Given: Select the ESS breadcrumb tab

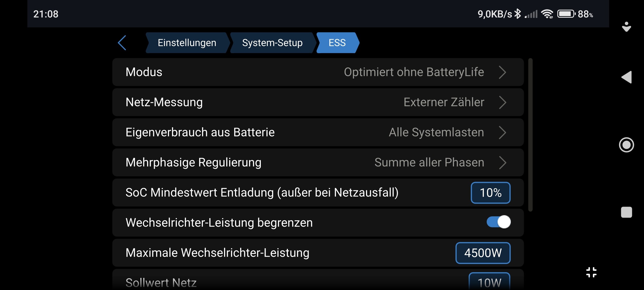Looking at the screenshot, I should click(x=337, y=43).
